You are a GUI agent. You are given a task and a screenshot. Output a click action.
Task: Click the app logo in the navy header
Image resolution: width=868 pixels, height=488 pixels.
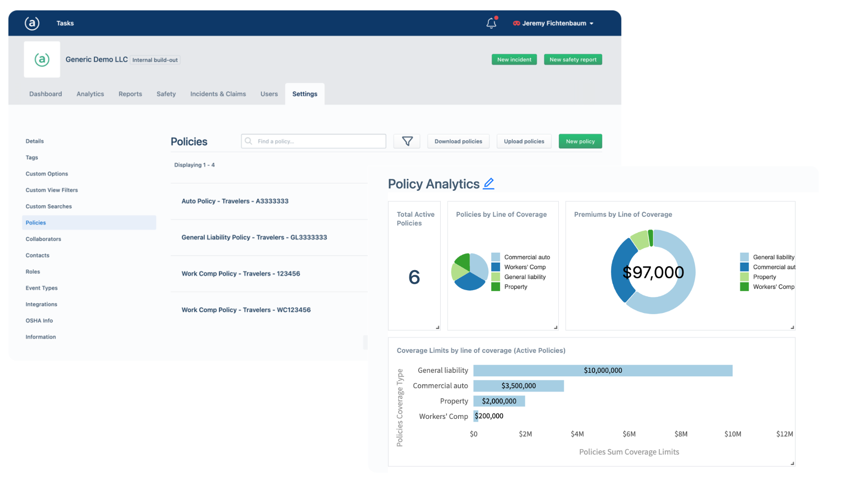pyautogui.click(x=32, y=23)
